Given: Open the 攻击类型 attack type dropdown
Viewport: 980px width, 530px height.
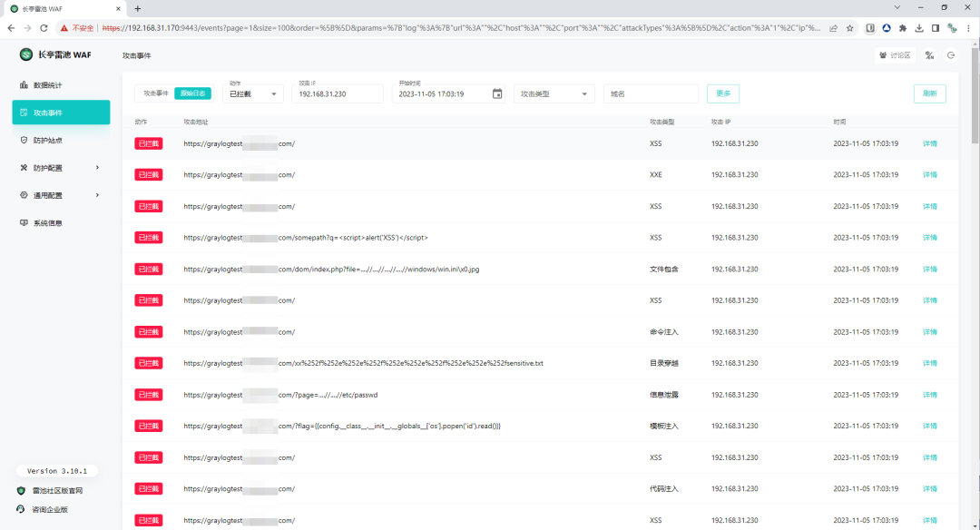Looking at the screenshot, I should tap(554, 93).
